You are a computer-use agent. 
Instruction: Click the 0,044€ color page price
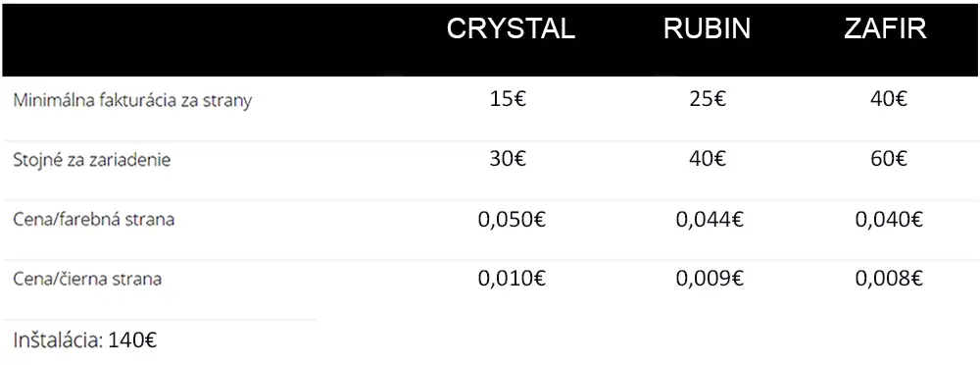tap(710, 220)
